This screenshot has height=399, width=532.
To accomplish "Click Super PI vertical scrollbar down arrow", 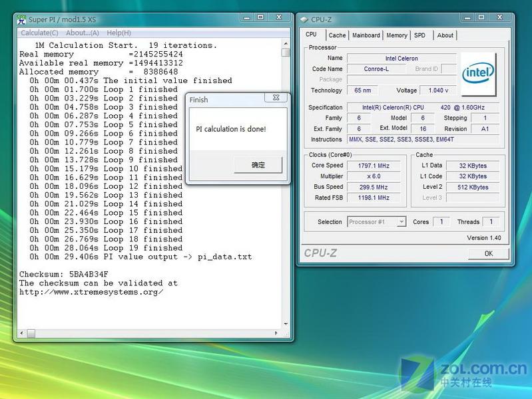I will (286, 324).
